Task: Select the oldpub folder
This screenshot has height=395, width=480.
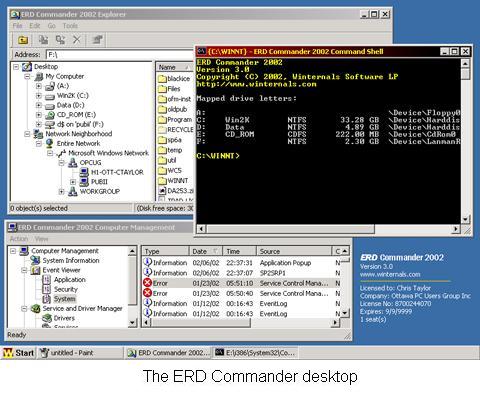Action: tap(173, 109)
